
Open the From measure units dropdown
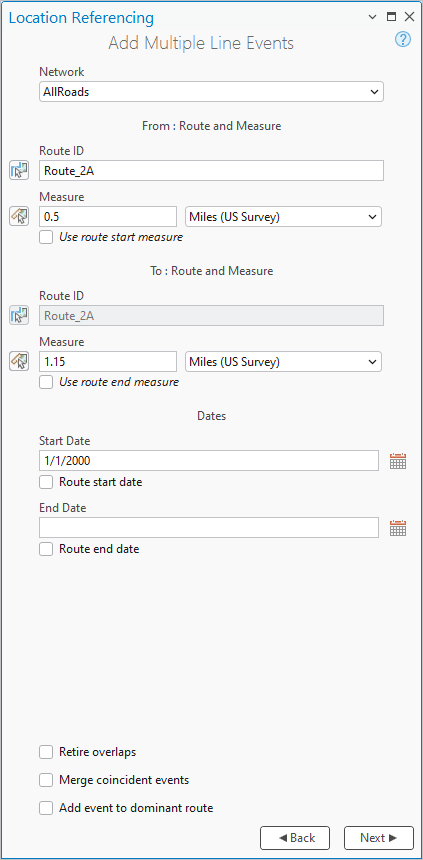point(284,217)
